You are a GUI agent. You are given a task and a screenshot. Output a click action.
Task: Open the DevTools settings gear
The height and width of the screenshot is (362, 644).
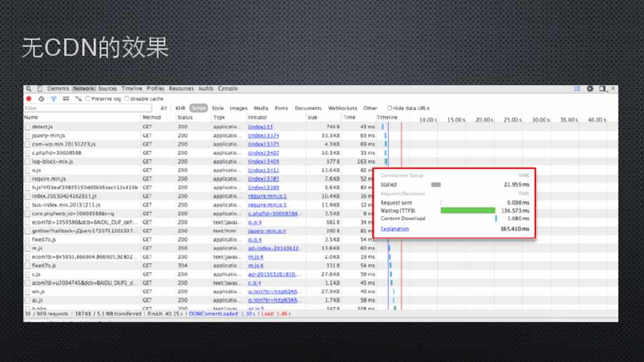coord(590,88)
